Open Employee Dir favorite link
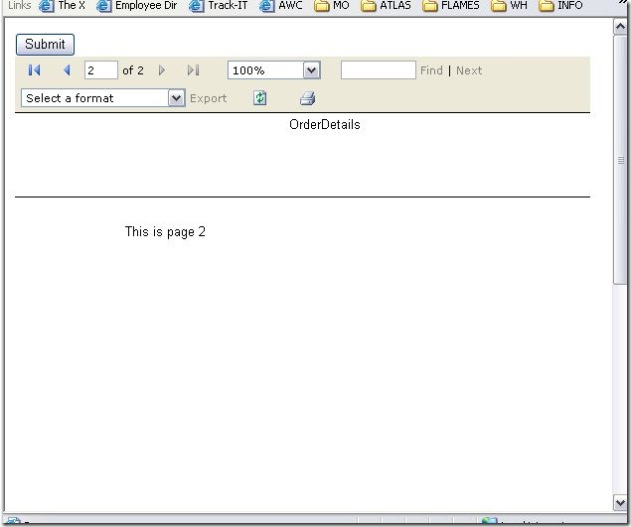631x527 pixels. pyautogui.click(x=137, y=6)
